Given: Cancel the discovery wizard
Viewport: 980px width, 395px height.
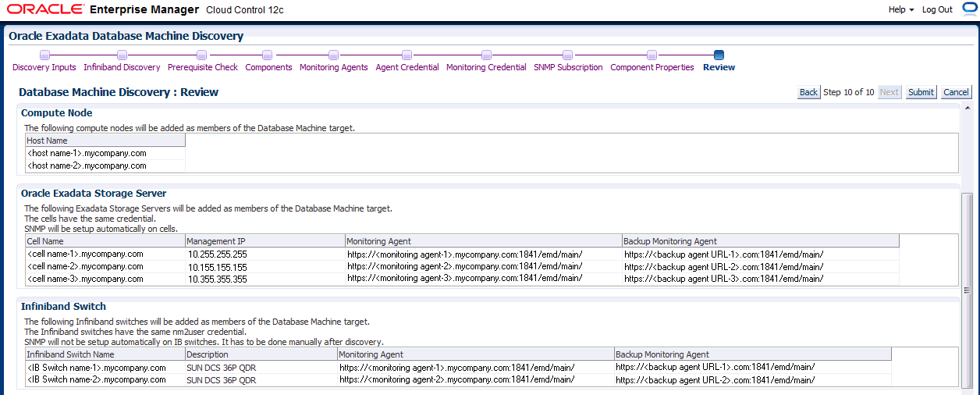Looking at the screenshot, I should 956,92.
